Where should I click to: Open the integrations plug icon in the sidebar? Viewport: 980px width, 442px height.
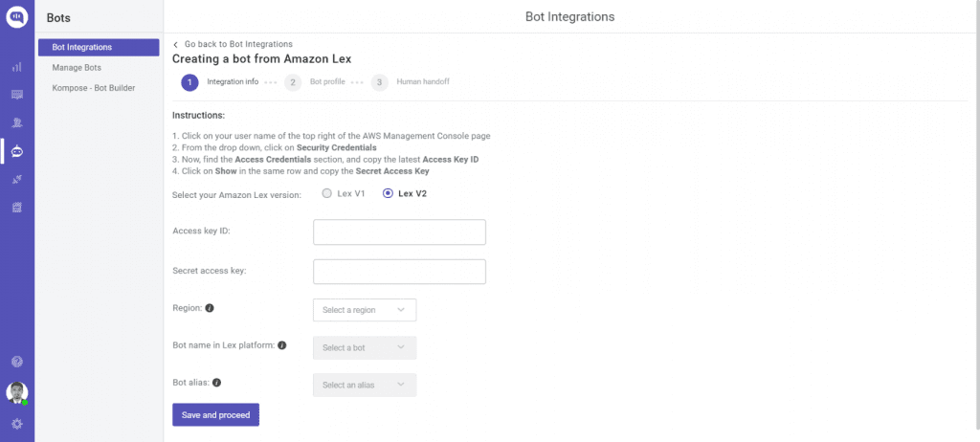click(x=17, y=180)
